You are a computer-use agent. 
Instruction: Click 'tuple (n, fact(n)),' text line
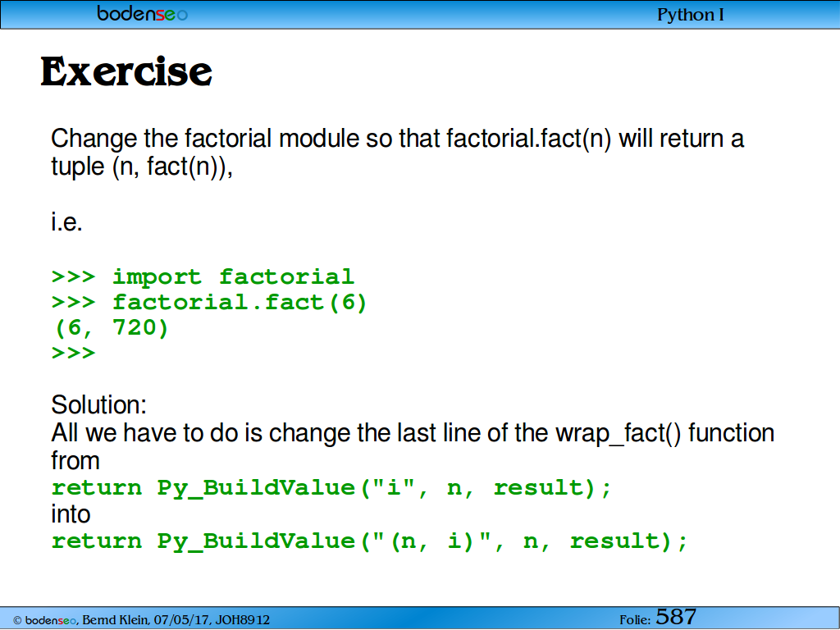(142, 167)
